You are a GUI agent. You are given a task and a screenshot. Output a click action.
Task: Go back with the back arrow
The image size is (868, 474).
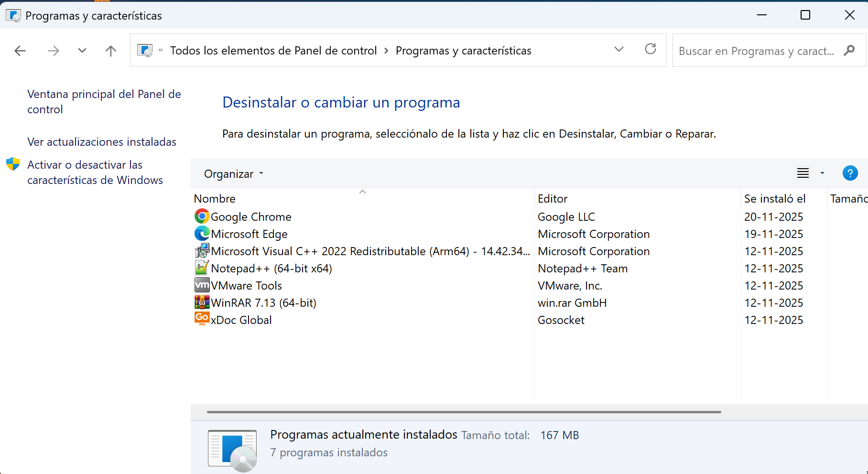[x=20, y=51]
